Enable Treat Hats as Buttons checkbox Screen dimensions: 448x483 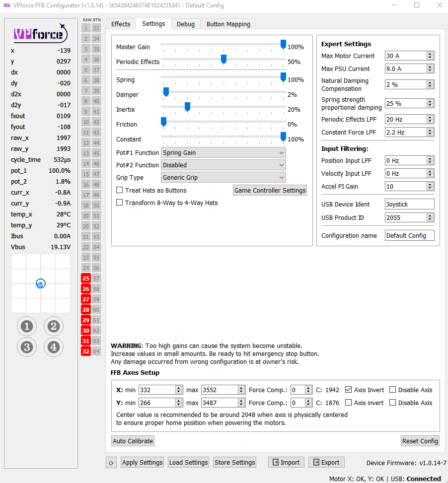point(119,190)
